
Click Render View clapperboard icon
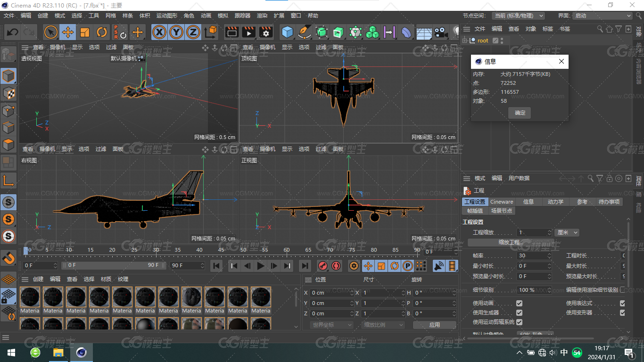coord(231,32)
